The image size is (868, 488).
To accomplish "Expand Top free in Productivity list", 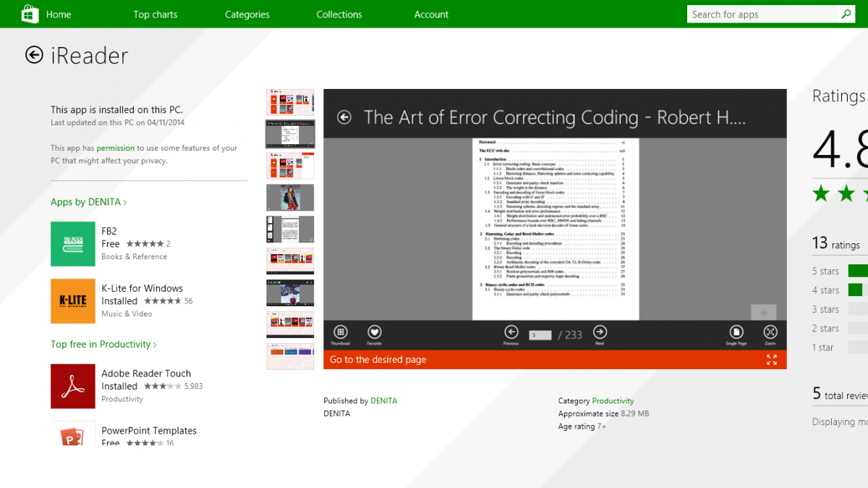I will click(x=103, y=345).
